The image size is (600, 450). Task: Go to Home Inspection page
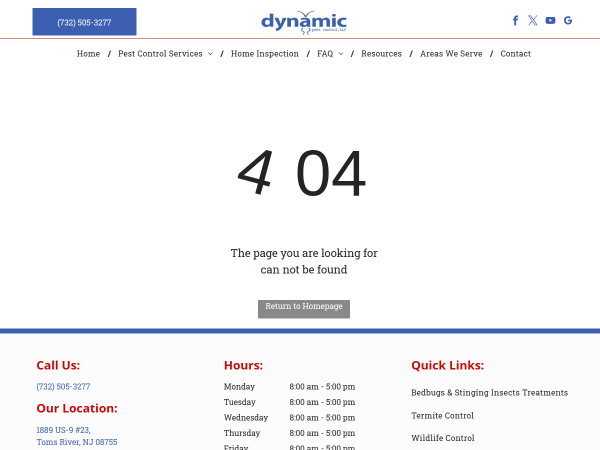pyautogui.click(x=265, y=54)
